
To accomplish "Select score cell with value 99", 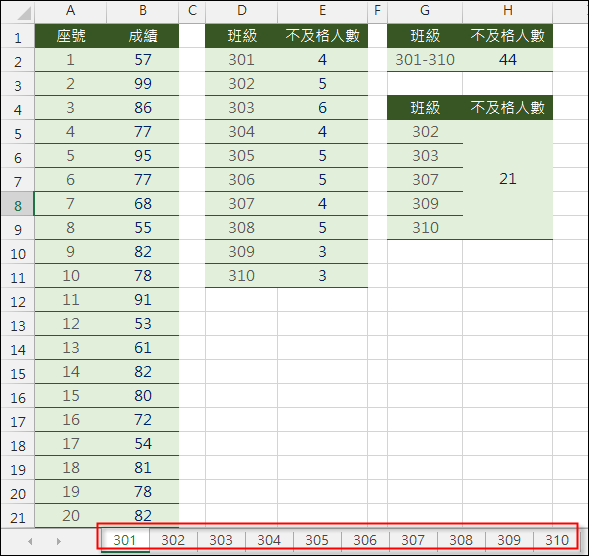I will (x=143, y=84).
